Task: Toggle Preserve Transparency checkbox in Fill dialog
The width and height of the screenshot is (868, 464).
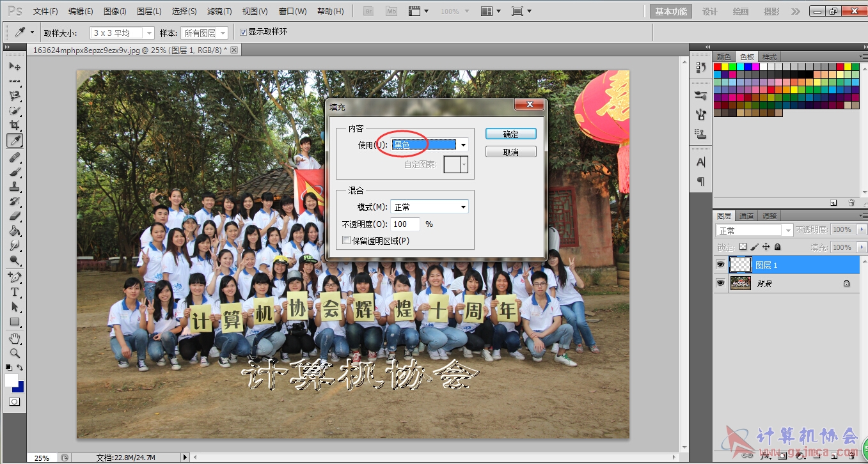Action: [347, 241]
